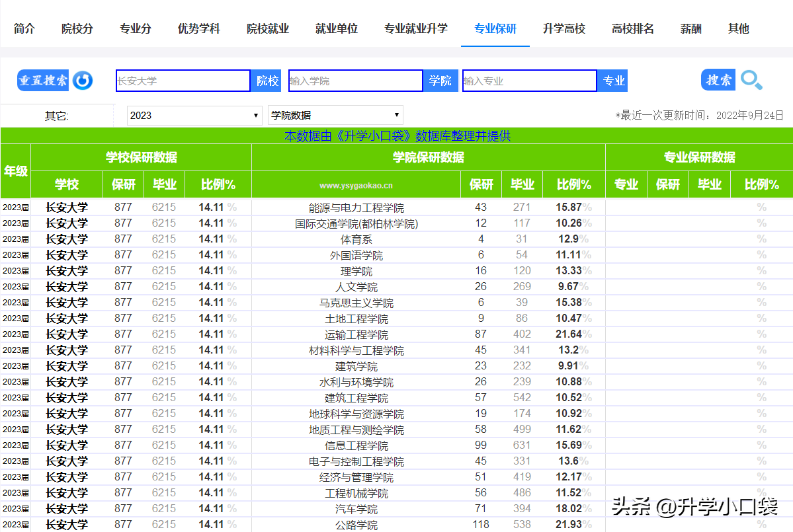Click the 21.93 percentage value
This screenshot has width=793, height=532.
pyautogui.click(x=568, y=525)
